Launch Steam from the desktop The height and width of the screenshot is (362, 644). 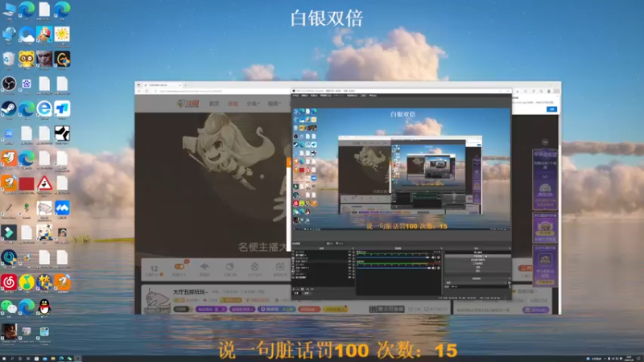pos(9,109)
